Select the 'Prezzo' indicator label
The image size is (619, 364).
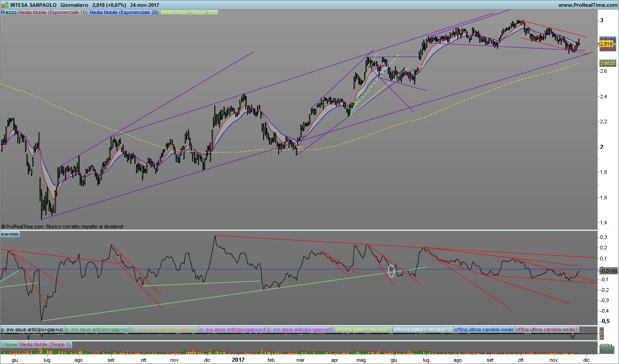point(9,13)
